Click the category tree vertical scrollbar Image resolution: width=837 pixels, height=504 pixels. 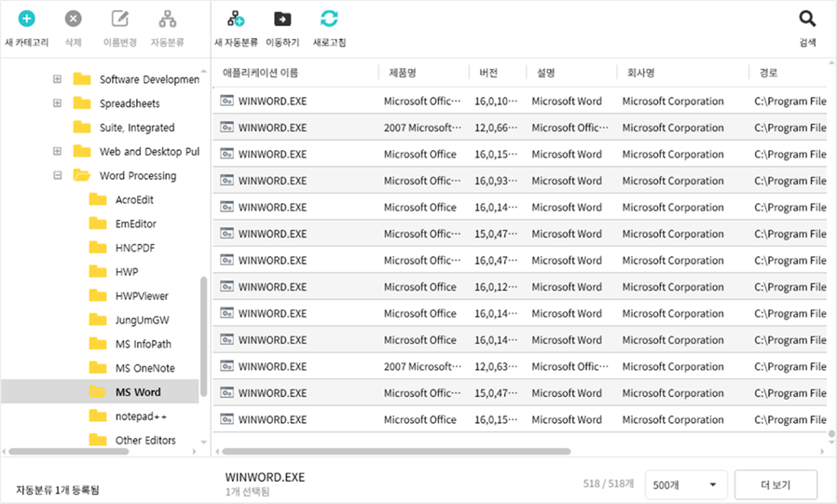pyautogui.click(x=204, y=335)
